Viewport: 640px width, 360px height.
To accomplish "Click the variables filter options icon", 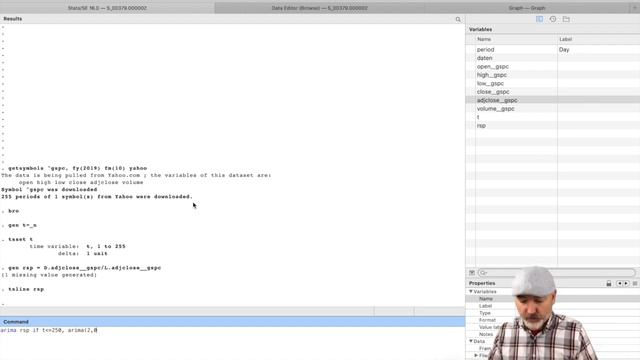I will (x=472, y=273).
